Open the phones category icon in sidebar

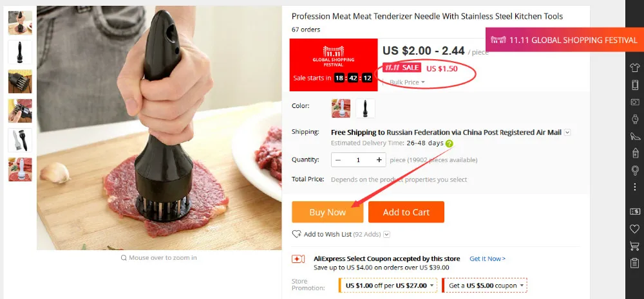point(635,85)
